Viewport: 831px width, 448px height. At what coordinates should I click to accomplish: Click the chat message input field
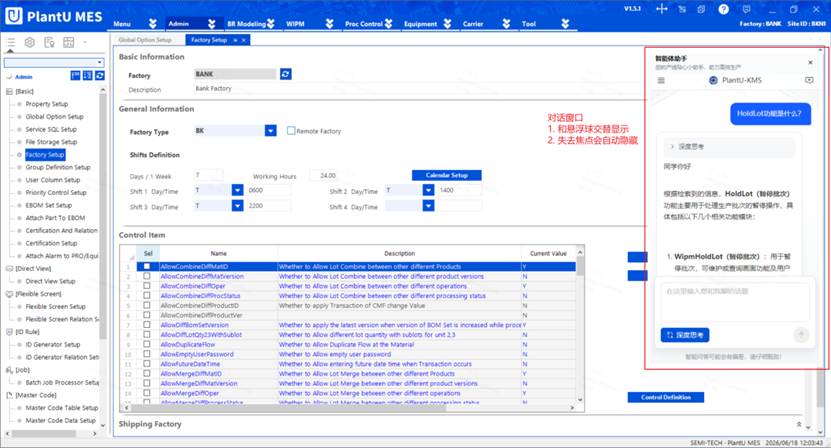732,302
